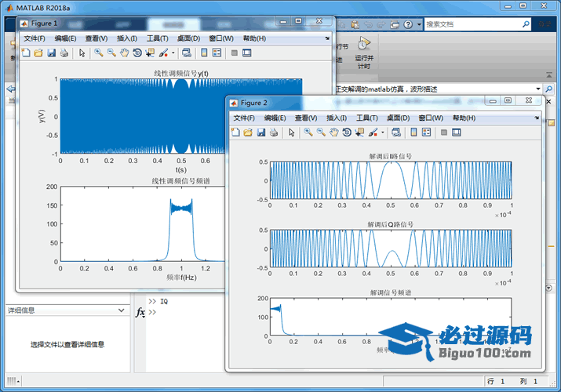The width and height of the screenshot is (561, 392).
Task: Select Pan hand tool in Figure 1
Action: [124, 53]
